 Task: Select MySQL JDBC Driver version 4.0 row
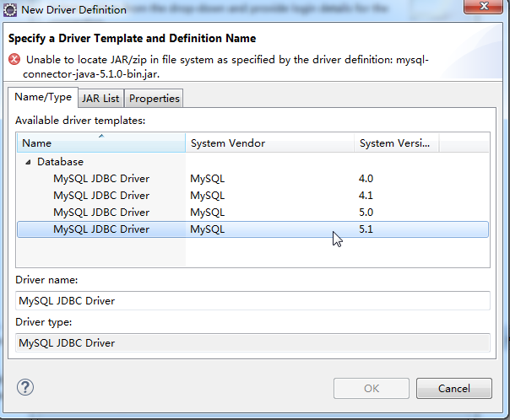click(252, 179)
